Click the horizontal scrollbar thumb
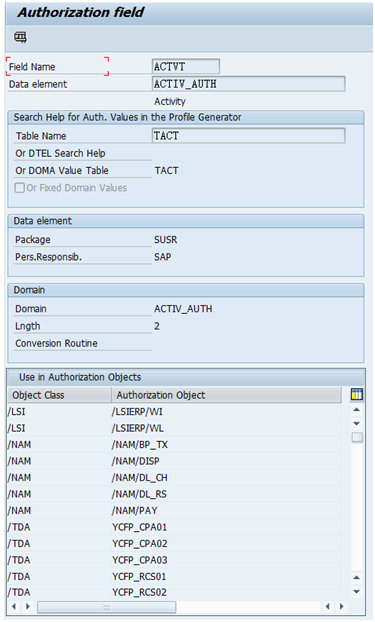The image size is (375, 622). coord(106,607)
